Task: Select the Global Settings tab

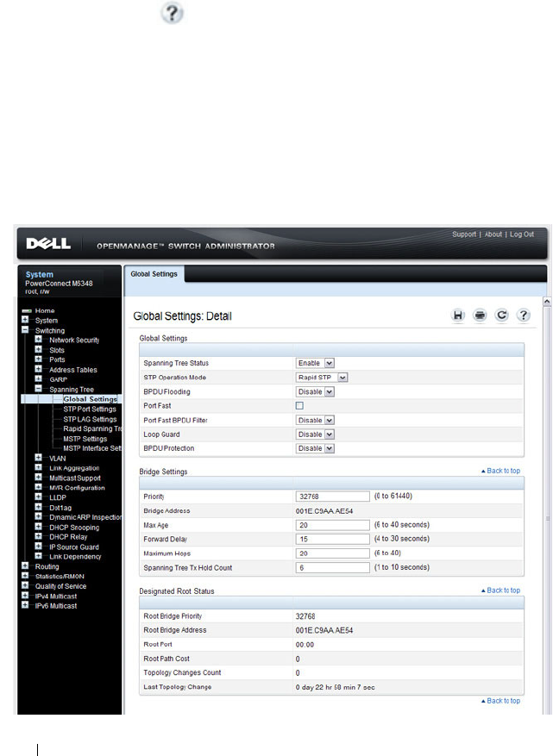Action: (154, 274)
